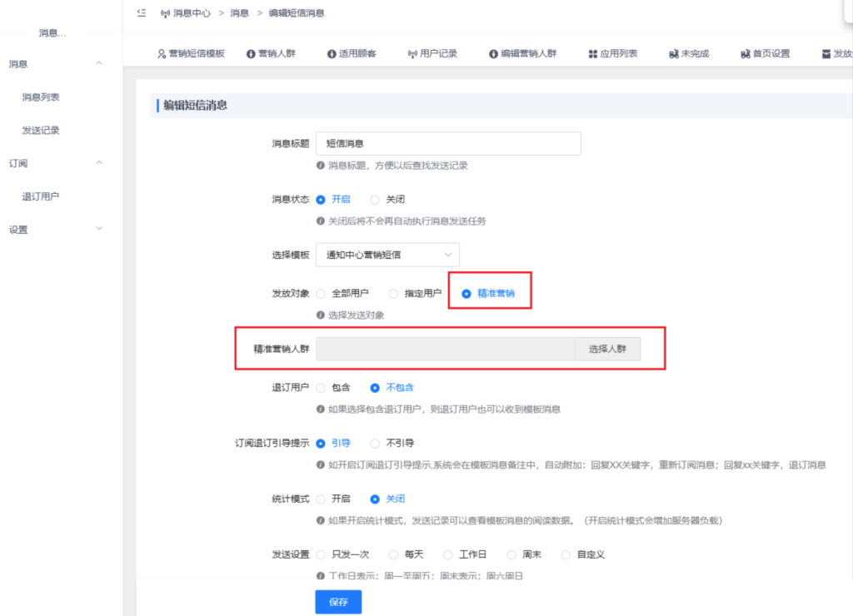Click the sidebar collapse icon in breadcrumb bar
Screen dimensions: 853x616
[x=141, y=12]
